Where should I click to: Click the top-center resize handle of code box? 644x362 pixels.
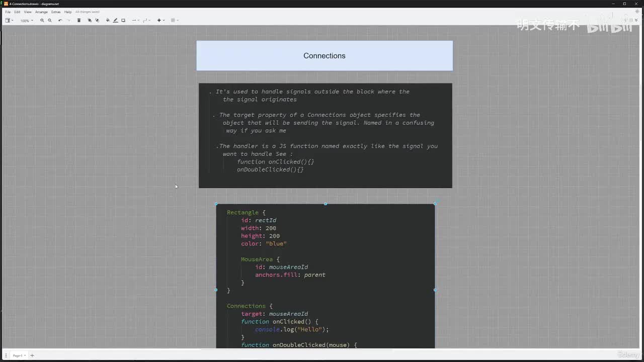click(x=326, y=204)
